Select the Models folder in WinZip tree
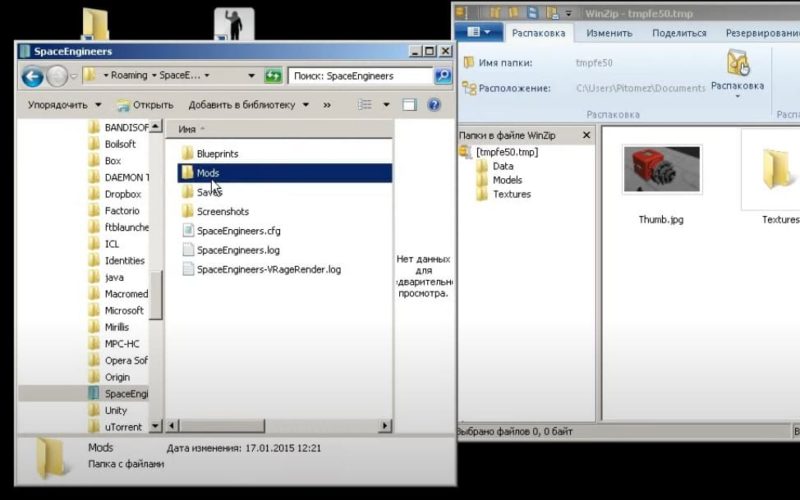This screenshot has width=800, height=500. [507, 180]
